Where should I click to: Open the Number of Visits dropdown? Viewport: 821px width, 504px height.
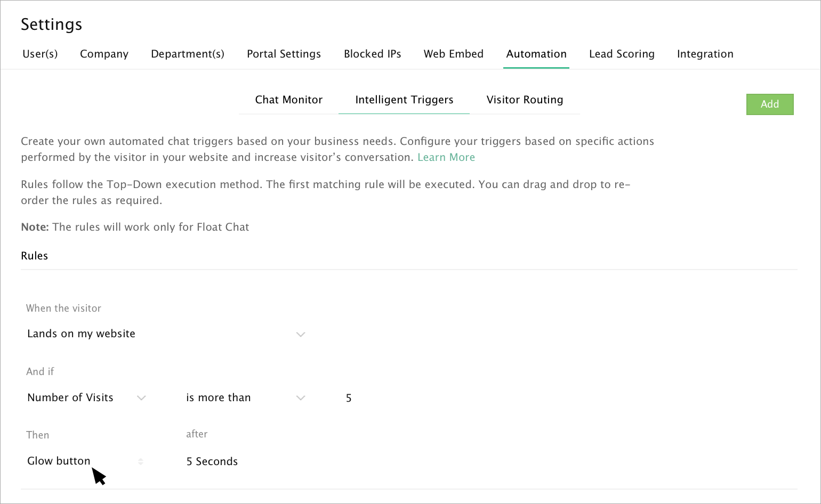(x=86, y=398)
